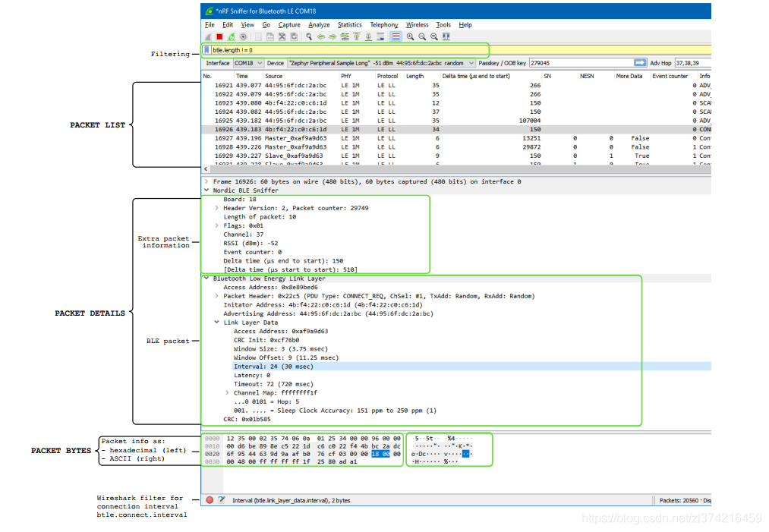Select the CRC Init: 0xcf76b0 row
Viewport: 769px width, 532px height.
[x=266, y=340]
